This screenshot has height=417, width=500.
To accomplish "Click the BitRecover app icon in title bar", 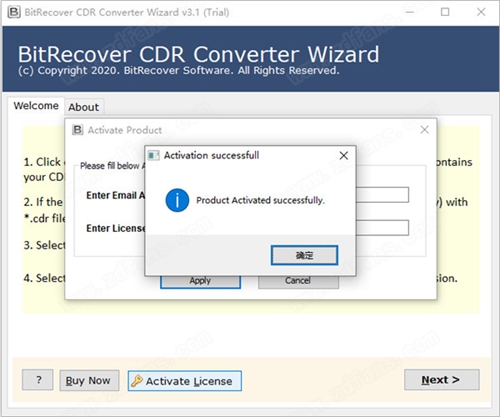I will pyautogui.click(x=14, y=12).
